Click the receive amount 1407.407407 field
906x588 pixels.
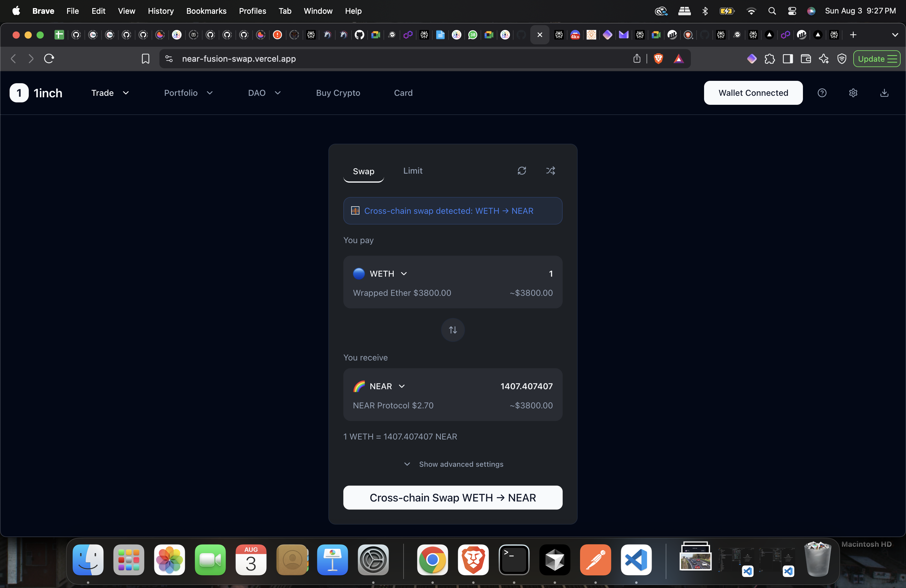coord(526,387)
